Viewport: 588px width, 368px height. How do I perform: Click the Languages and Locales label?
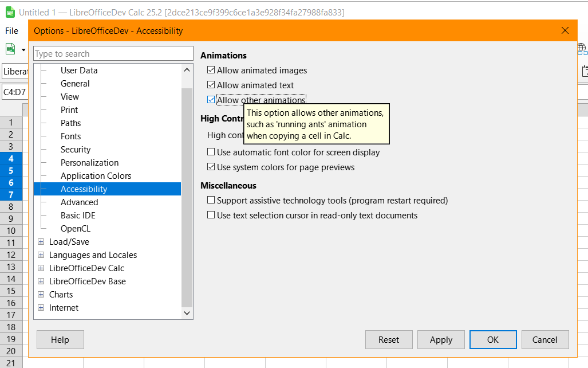(93, 255)
